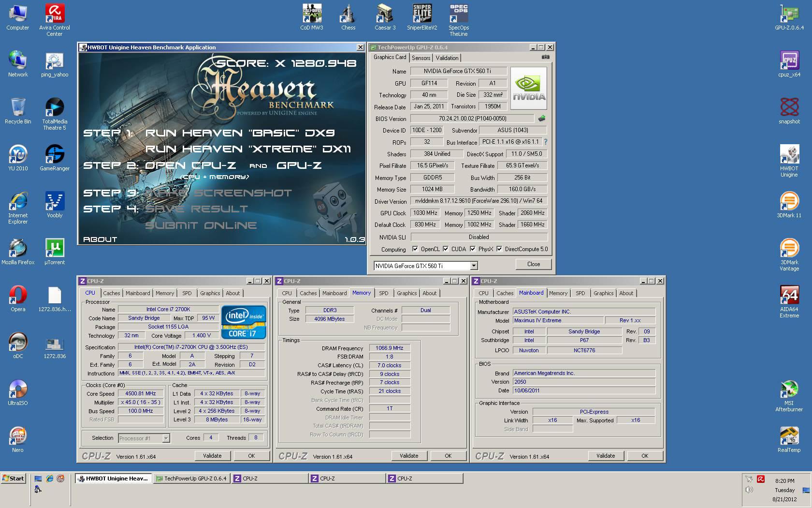The height and width of the screenshot is (508, 812).
Task: Open Caches tab in the first CPU-Z window
Action: pos(112,293)
